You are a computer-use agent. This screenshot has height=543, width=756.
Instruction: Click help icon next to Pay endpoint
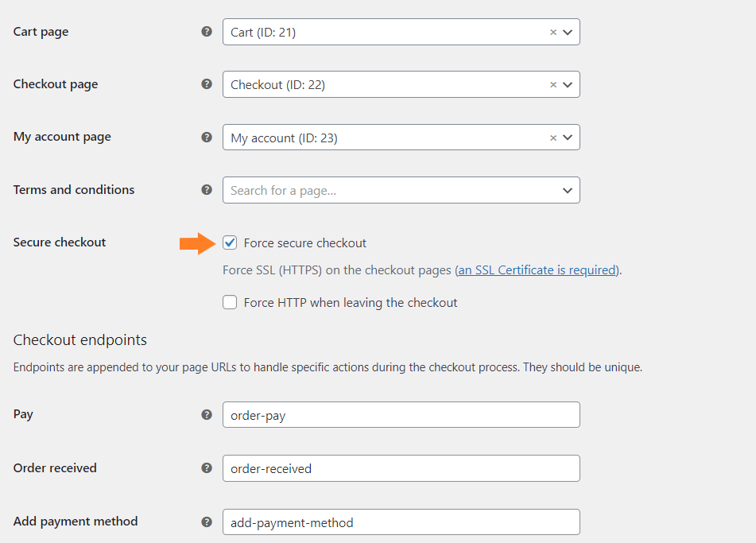[207, 414]
